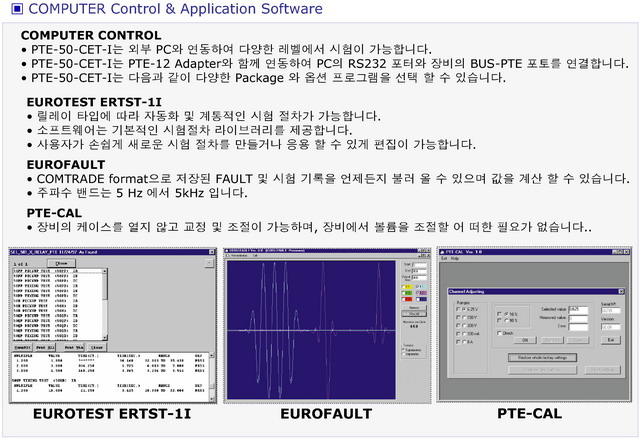Image resolution: width=640 pixels, height=439 pixels.
Task: Click the Print This button in EUROTEST window
Action: pos(74,347)
